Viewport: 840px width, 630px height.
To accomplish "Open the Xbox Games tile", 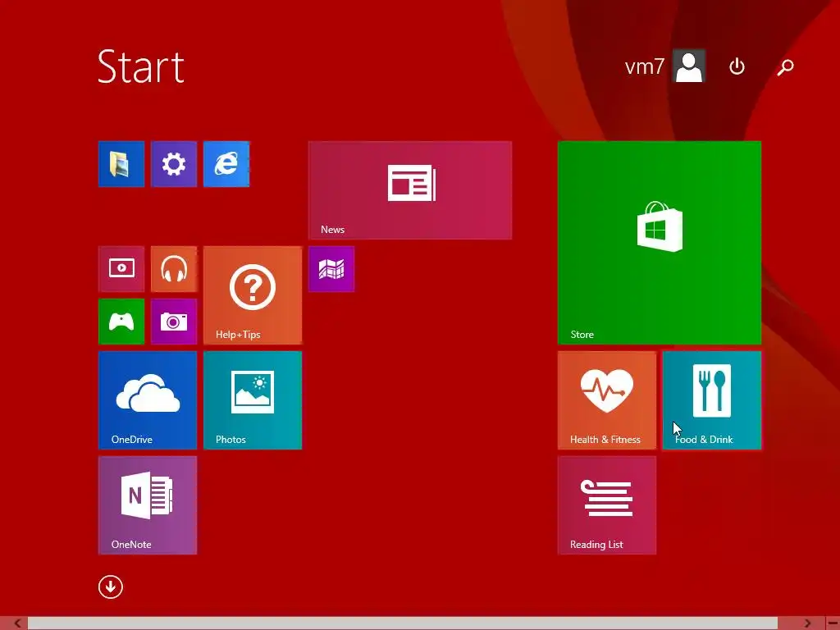I will click(121, 322).
